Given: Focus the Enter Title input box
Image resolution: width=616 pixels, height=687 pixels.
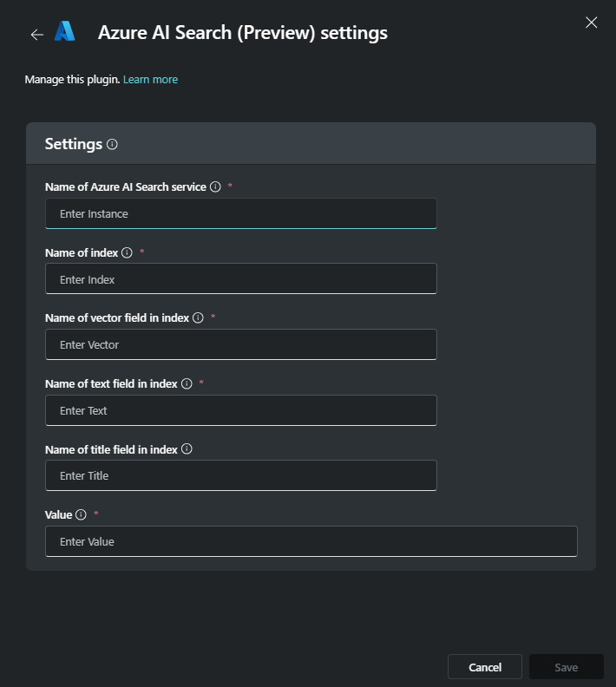Looking at the screenshot, I should 240,475.
